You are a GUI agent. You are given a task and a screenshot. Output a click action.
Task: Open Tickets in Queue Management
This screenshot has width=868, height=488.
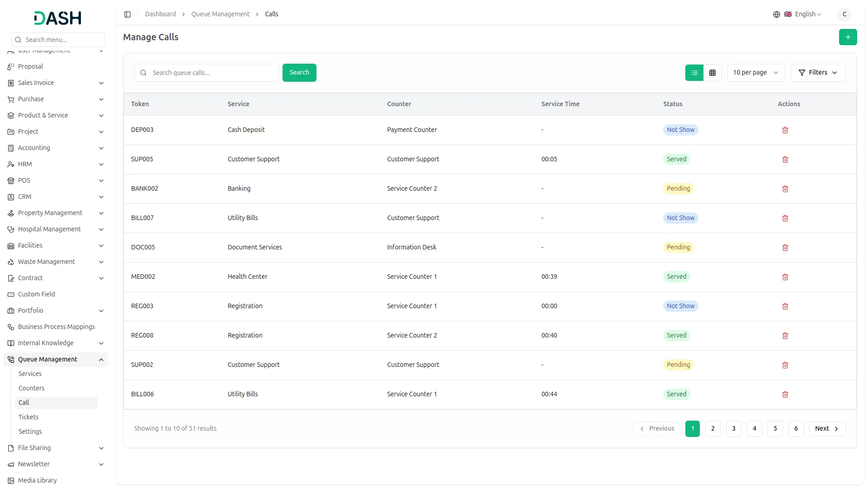click(28, 417)
